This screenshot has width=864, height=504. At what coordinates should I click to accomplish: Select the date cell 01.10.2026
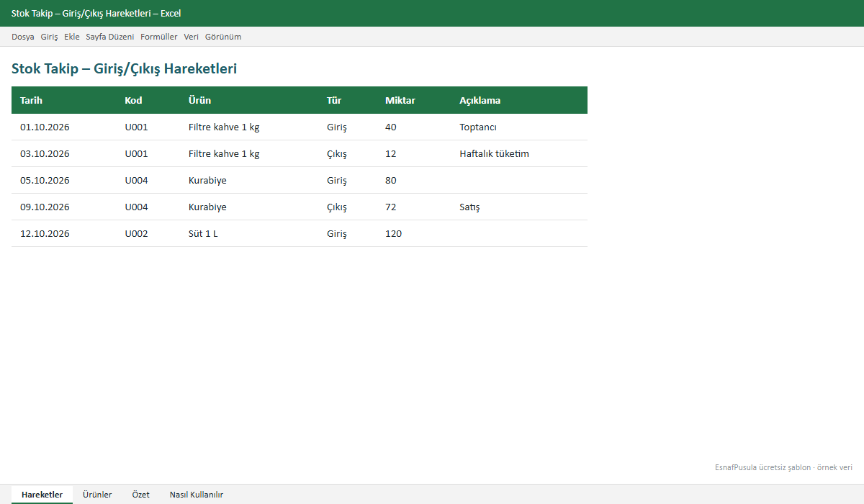(x=63, y=127)
